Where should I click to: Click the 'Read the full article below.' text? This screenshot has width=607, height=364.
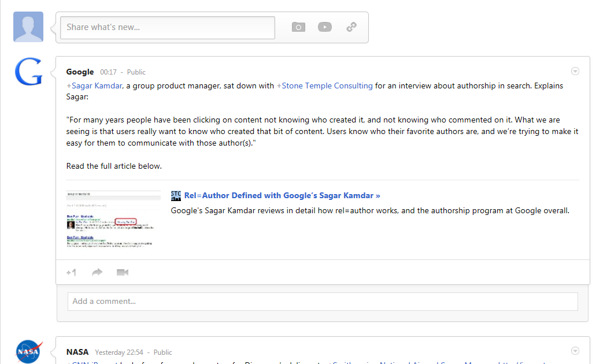(114, 166)
